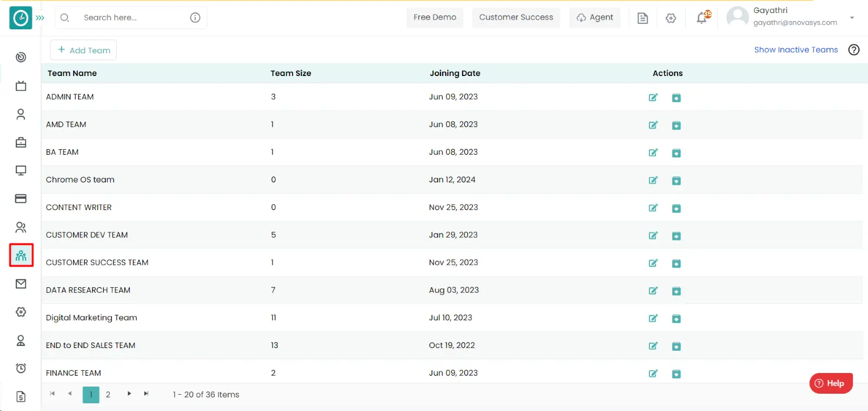This screenshot has height=411, width=868.
Task: Open the document icon in header
Action: [x=643, y=18]
